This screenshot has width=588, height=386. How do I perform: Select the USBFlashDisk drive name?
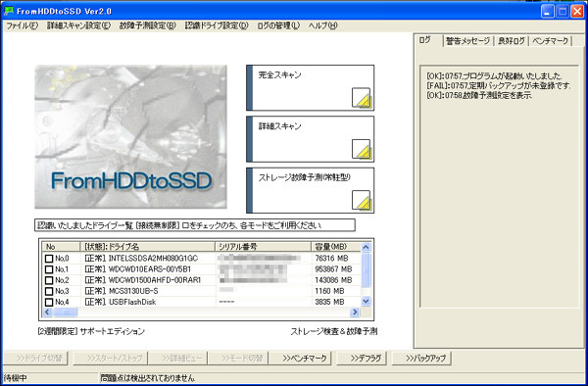pyautogui.click(x=132, y=302)
